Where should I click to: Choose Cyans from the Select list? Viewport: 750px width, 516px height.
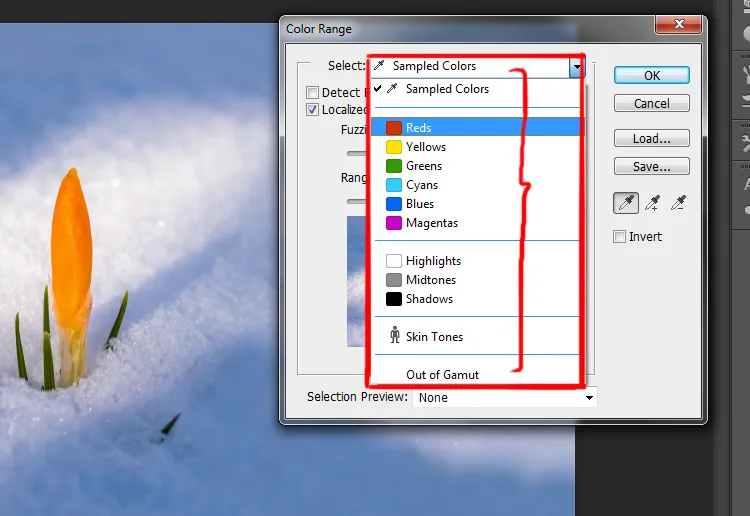coord(477,185)
